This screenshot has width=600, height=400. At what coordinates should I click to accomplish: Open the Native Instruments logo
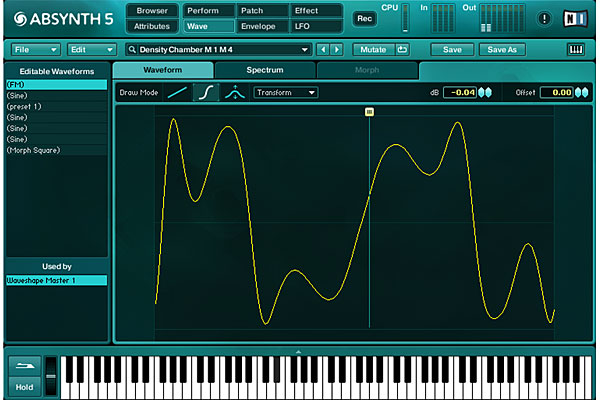coord(575,18)
